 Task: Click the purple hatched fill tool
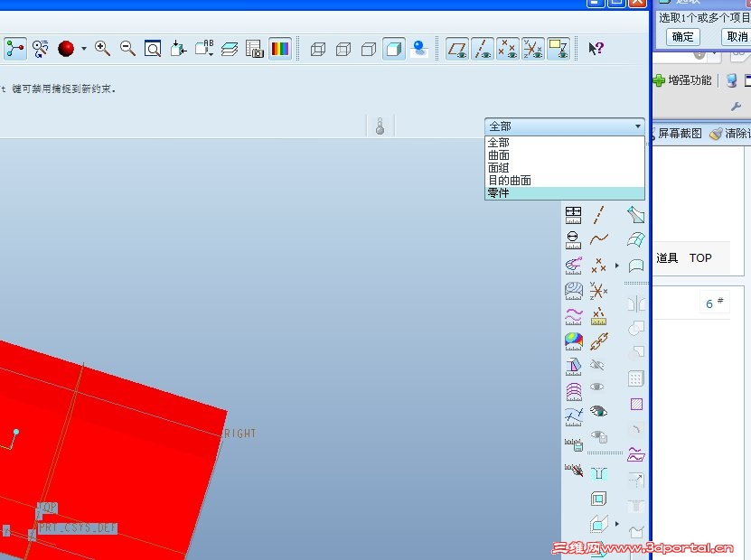(636, 405)
